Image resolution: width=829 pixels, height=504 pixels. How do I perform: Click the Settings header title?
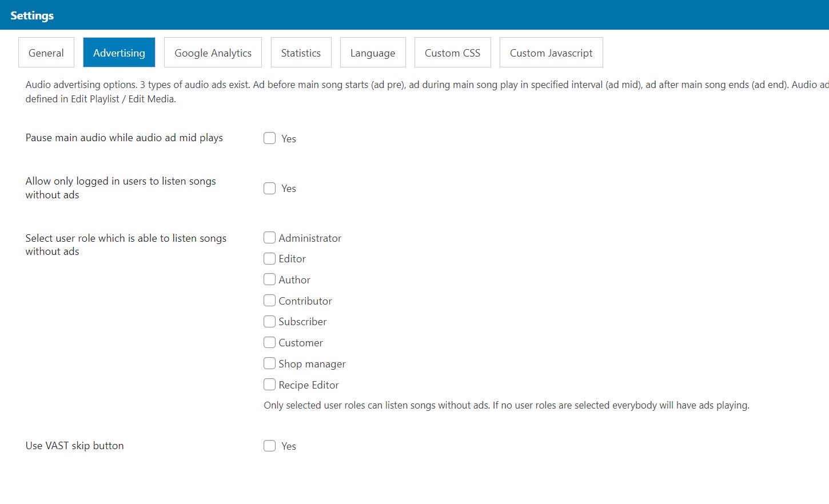click(32, 15)
